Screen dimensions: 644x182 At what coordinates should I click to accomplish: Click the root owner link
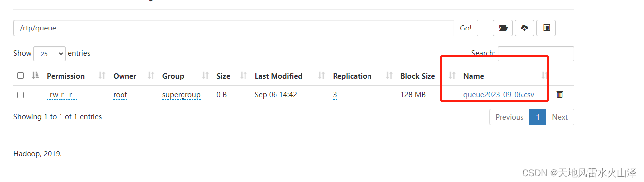click(x=120, y=95)
